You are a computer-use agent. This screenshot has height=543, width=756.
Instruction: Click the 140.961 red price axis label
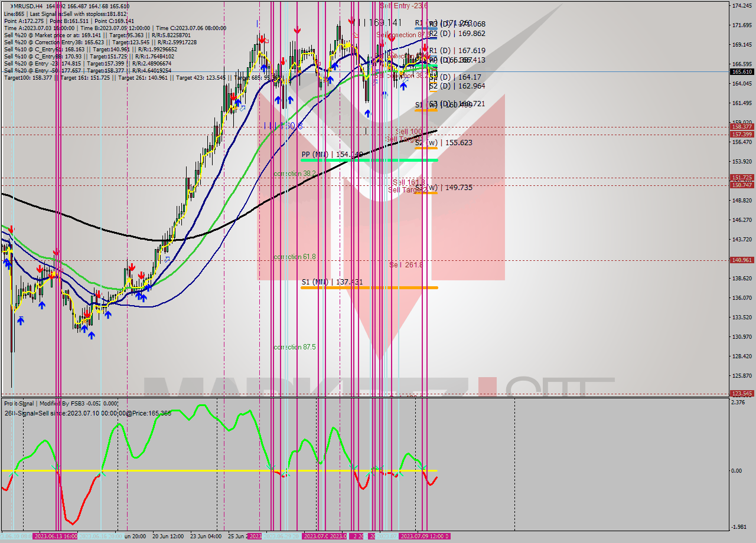click(742, 260)
